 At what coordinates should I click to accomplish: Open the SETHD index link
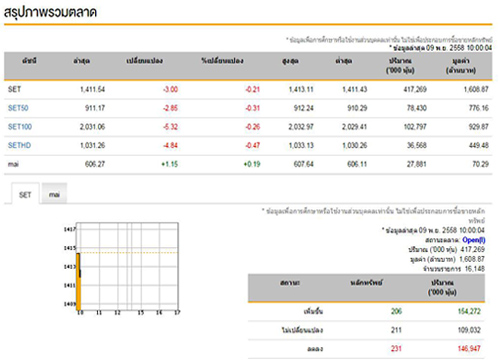click(19, 145)
